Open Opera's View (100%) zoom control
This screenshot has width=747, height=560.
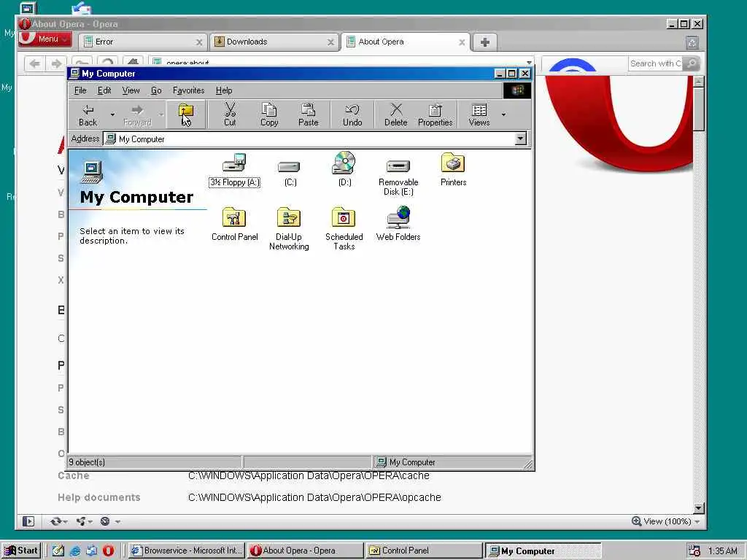click(x=666, y=521)
